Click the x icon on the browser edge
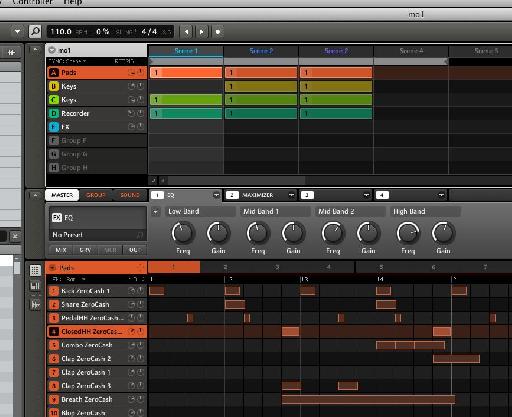The height and width of the screenshot is (417, 512). point(15,236)
